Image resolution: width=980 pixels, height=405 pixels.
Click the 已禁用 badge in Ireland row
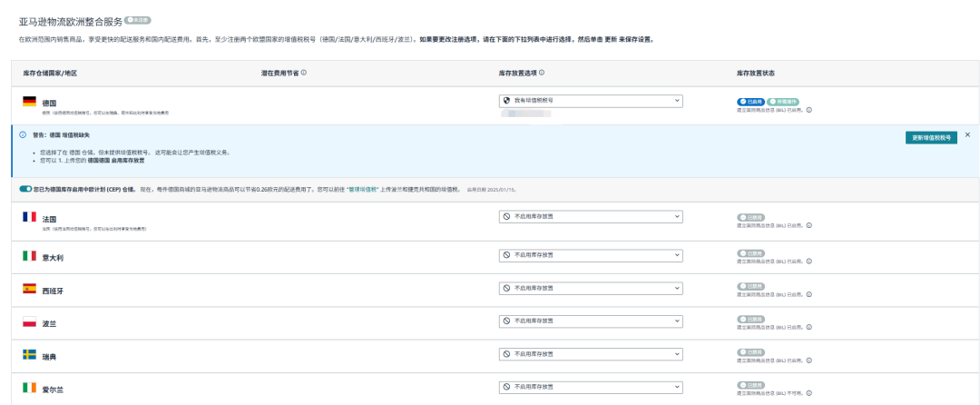(750, 385)
